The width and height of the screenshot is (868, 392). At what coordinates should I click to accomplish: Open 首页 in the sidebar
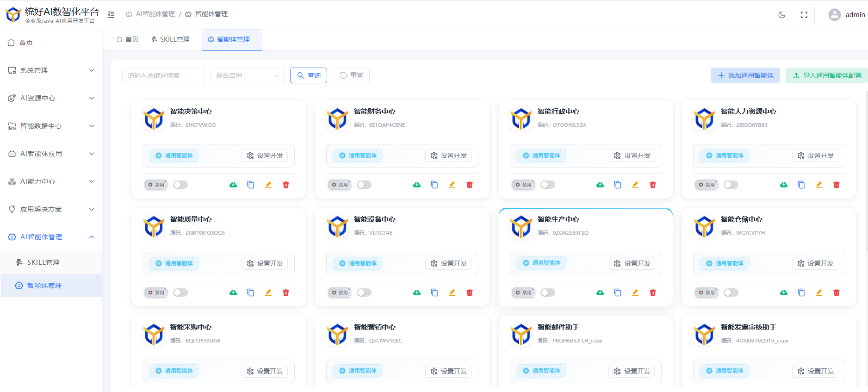click(x=51, y=43)
